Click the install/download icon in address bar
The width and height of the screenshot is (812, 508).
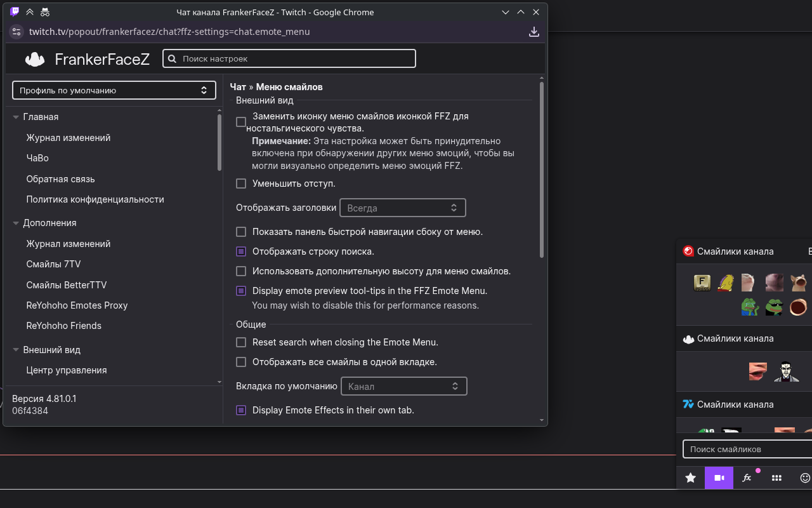534,32
